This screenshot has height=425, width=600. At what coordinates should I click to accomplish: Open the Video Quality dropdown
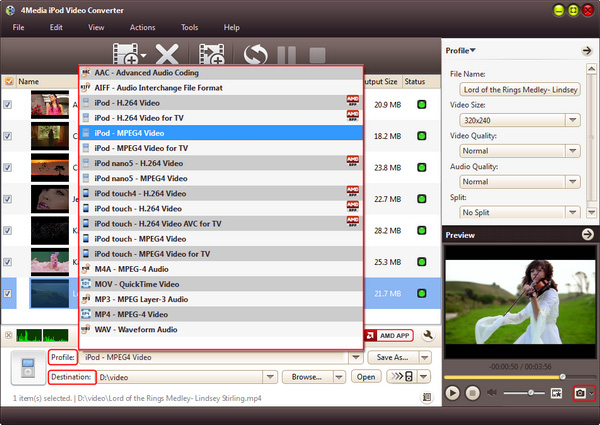[572, 151]
